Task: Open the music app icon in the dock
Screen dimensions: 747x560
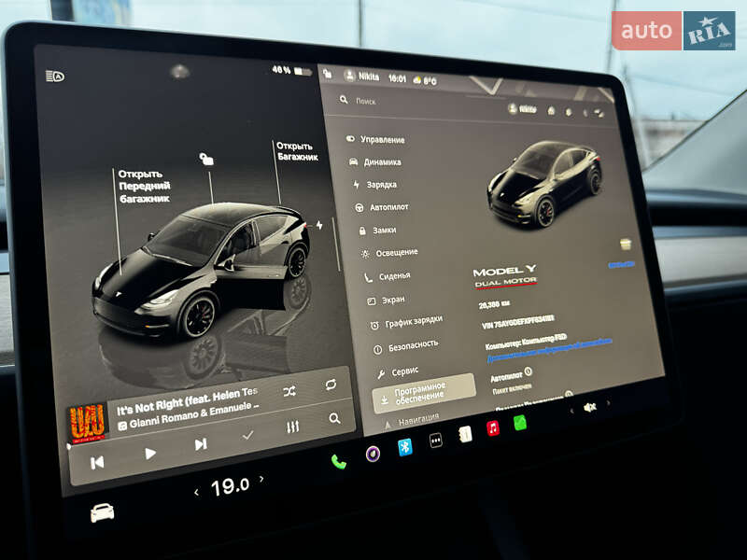Action: 492,428
